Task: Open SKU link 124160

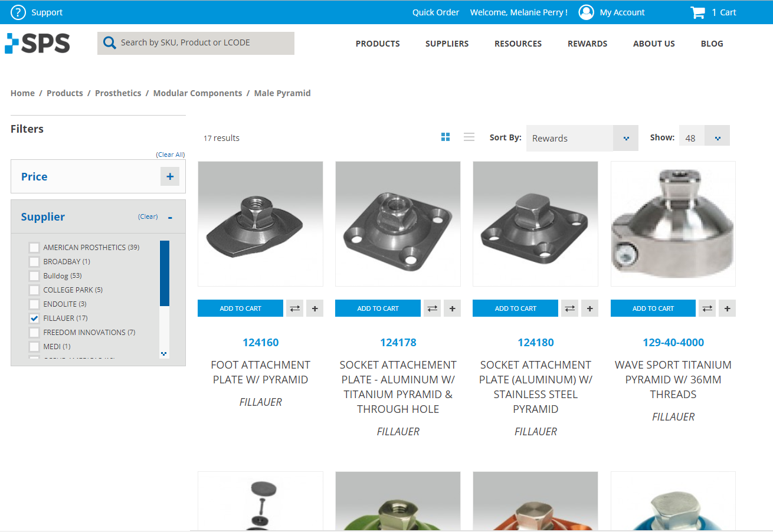Action: pyautogui.click(x=260, y=343)
